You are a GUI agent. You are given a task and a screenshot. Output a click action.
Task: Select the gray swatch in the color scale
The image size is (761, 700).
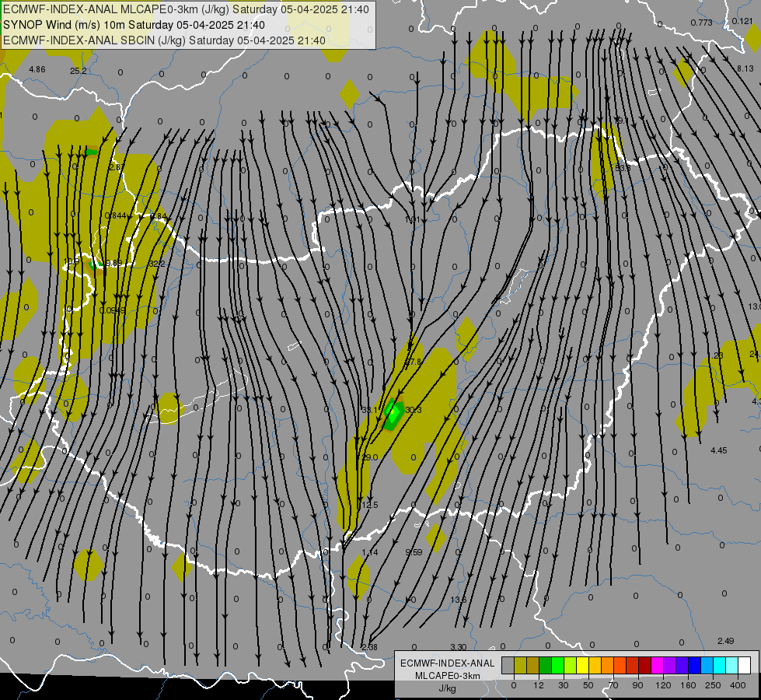[x=508, y=665]
